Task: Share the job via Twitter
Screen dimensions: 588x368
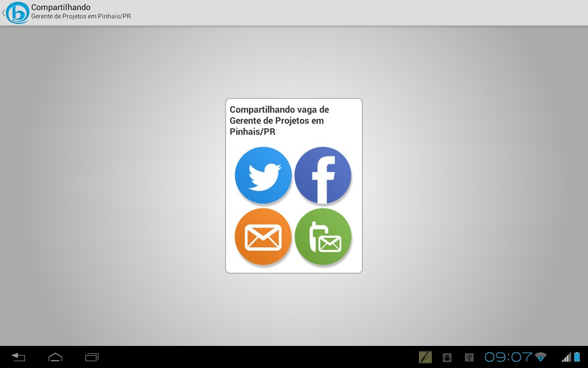Action: point(263,175)
